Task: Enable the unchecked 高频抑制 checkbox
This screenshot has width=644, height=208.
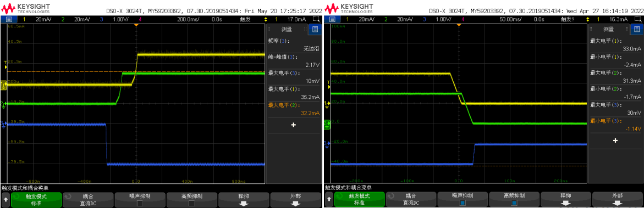Action: pyautogui.click(x=192, y=203)
